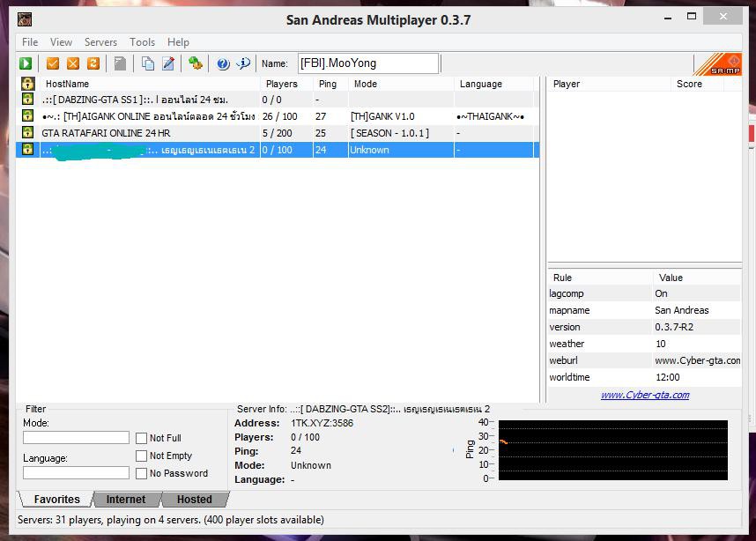Enable the Not Full filter checkbox
Viewport: 756px width, 541px height.
point(141,438)
